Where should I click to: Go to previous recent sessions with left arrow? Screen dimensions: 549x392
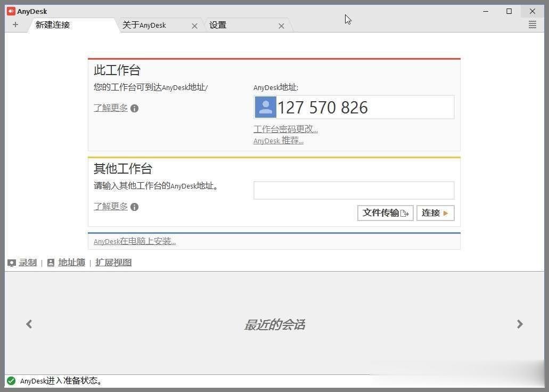pos(29,324)
